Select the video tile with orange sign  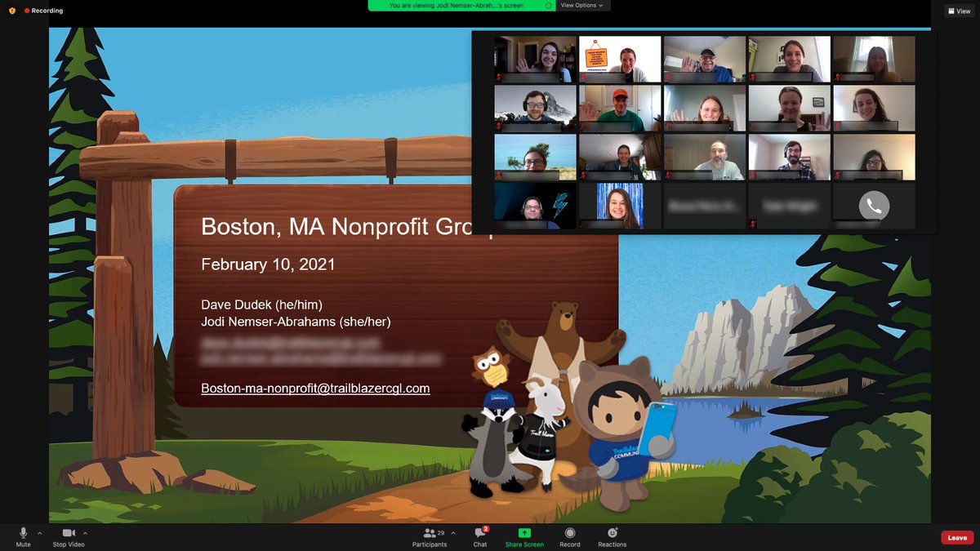pos(619,59)
